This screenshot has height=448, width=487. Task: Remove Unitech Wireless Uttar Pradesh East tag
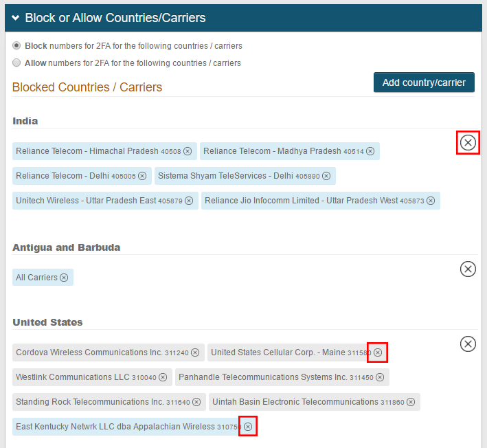(189, 201)
